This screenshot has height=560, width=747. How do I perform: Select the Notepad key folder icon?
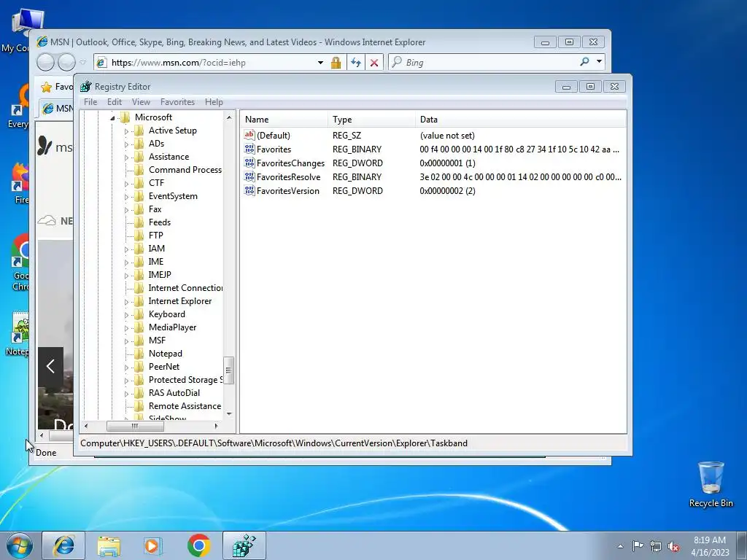coord(139,354)
